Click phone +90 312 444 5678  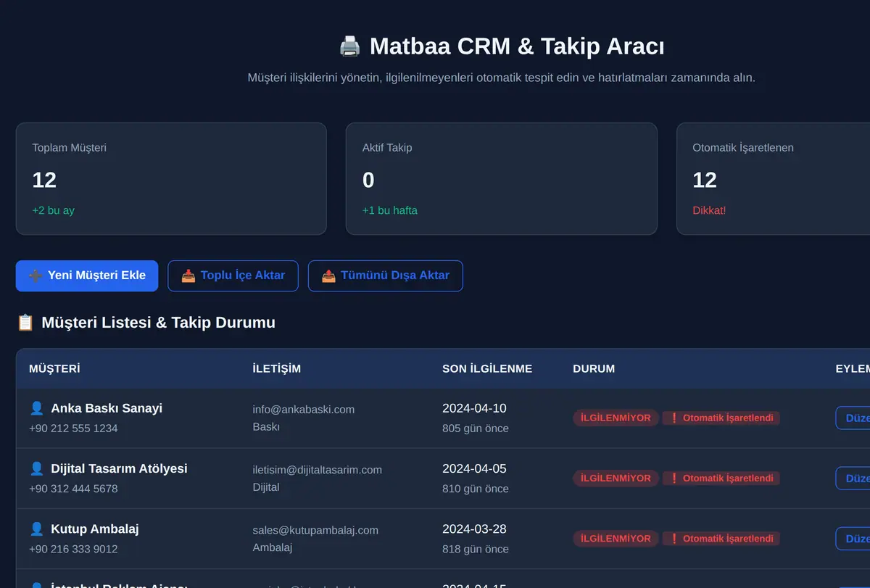coord(73,488)
